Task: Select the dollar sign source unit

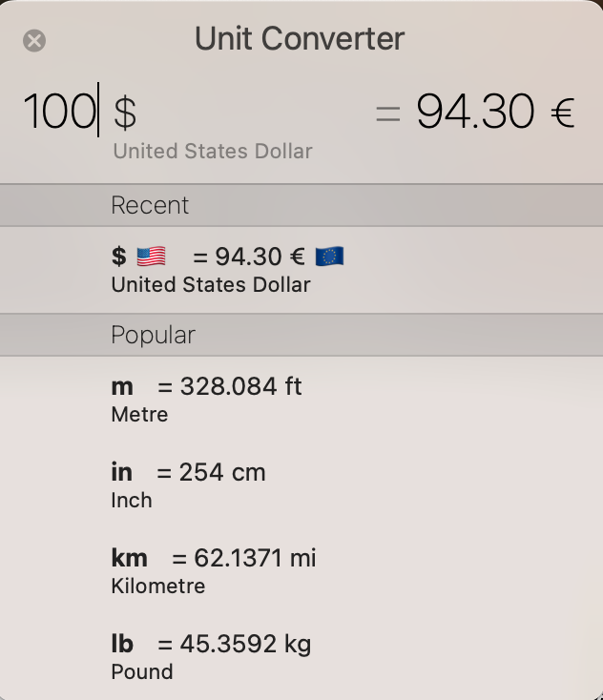Action: pos(125,112)
